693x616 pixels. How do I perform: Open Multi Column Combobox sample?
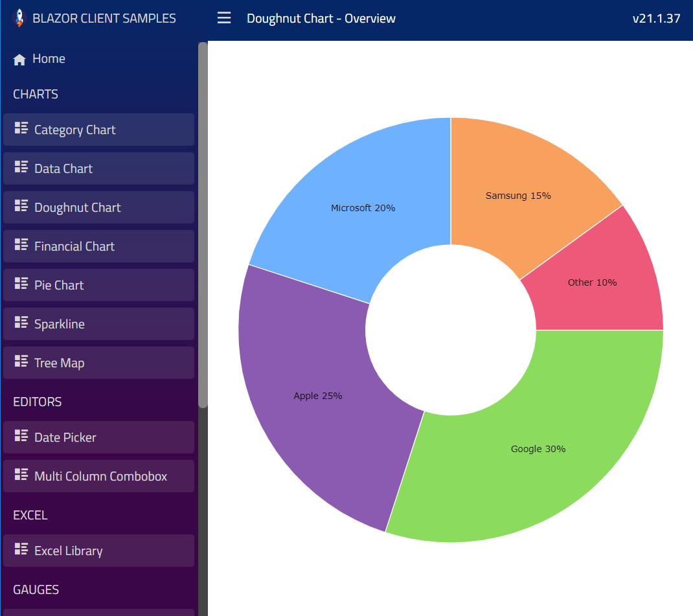click(x=98, y=476)
